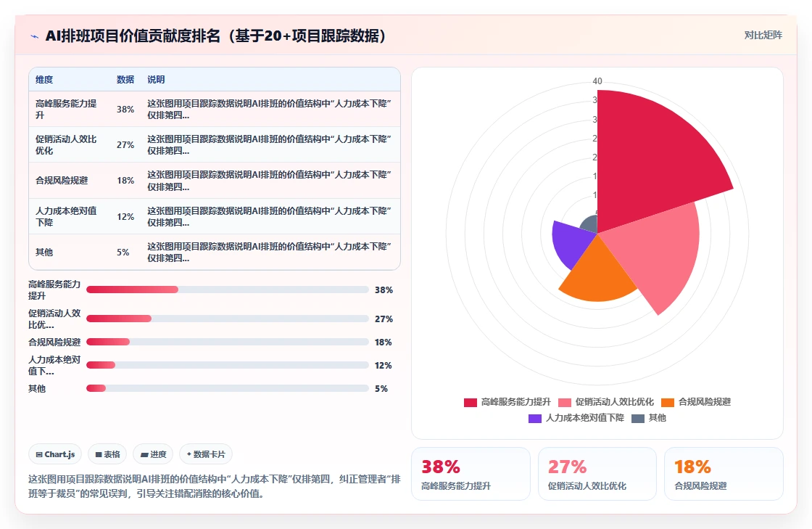Select the Chart.js tag chip
Screen dimensions: 812x529
(55, 454)
